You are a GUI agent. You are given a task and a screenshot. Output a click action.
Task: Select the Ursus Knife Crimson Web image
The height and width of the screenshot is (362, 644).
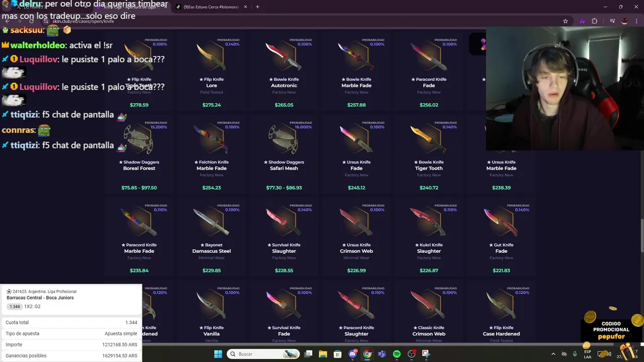click(x=356, y=222)
